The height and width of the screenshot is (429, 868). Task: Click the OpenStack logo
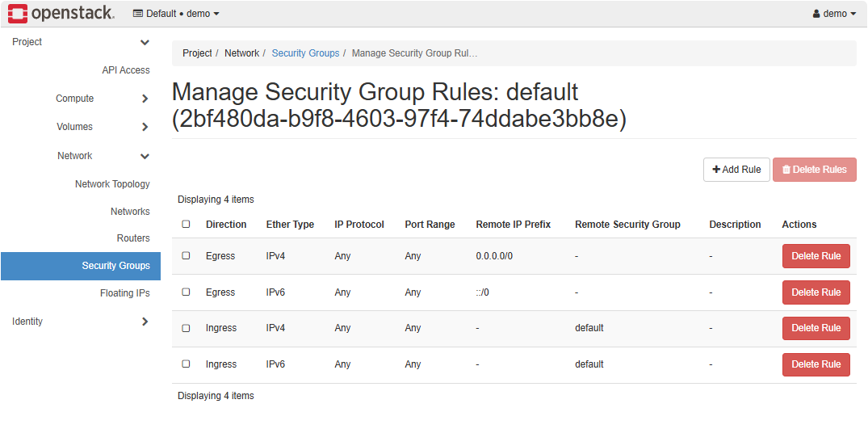[x=61, y=14]
